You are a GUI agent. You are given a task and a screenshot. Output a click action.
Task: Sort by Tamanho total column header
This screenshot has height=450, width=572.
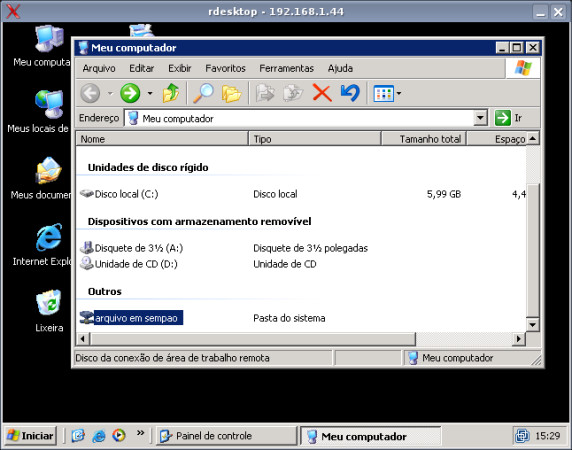(424, 139)
